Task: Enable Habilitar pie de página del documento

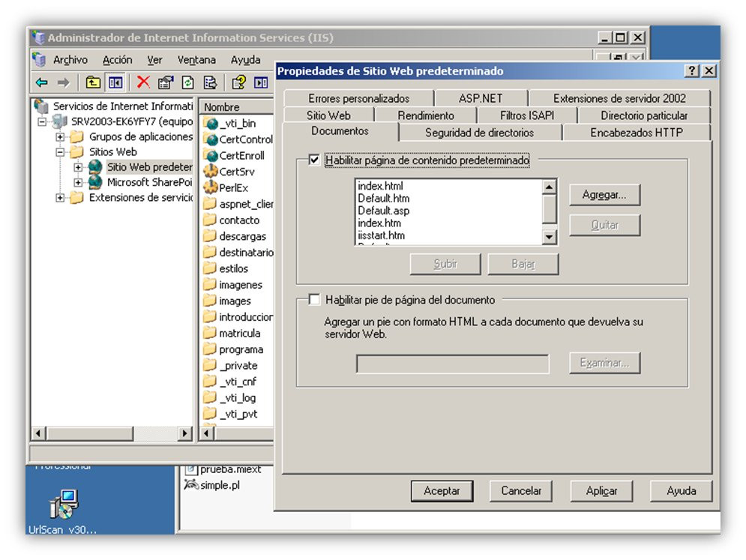Action: click(314, 299)
